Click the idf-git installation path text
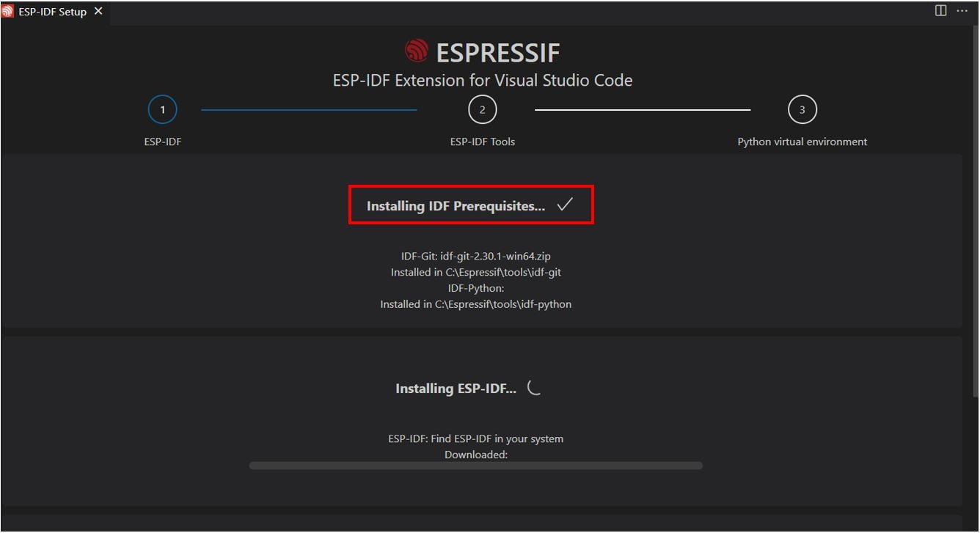The image size is (980, 533). tap(475, 272)
